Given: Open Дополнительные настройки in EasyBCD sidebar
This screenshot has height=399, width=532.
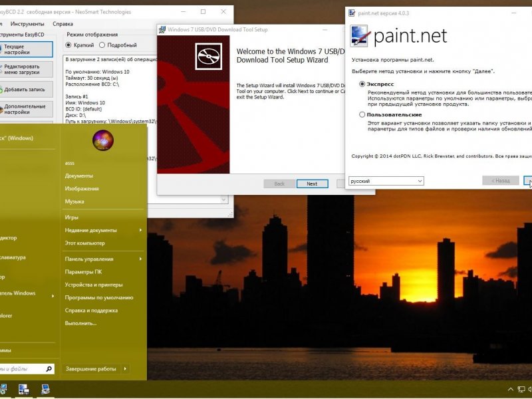Looking at the screenshot, I should tap(26, 109).
